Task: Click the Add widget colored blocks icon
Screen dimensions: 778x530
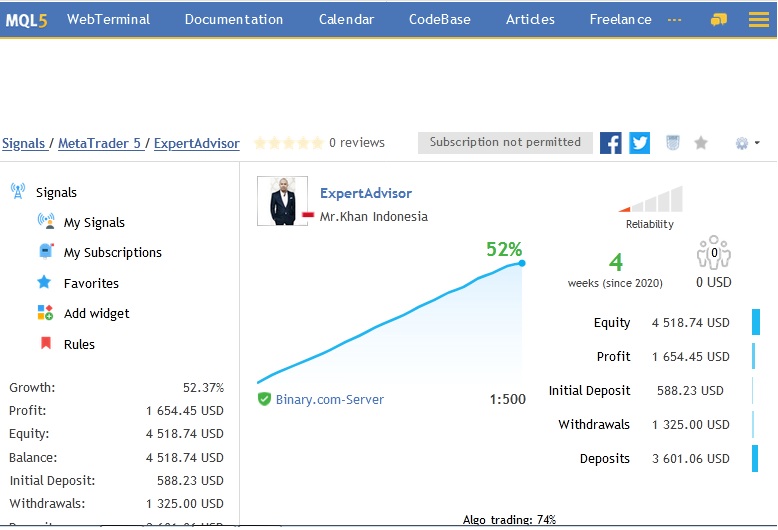Action: point(45,313)
